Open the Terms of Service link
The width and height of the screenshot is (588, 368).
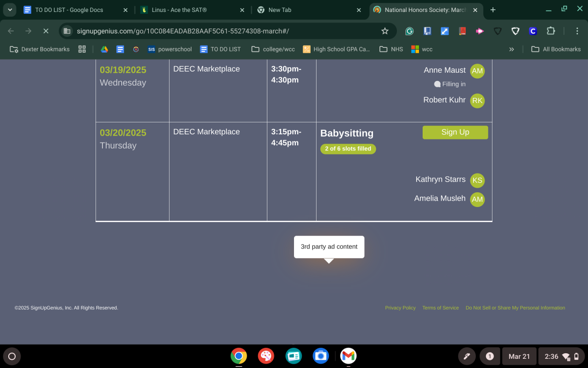[441, 308]
